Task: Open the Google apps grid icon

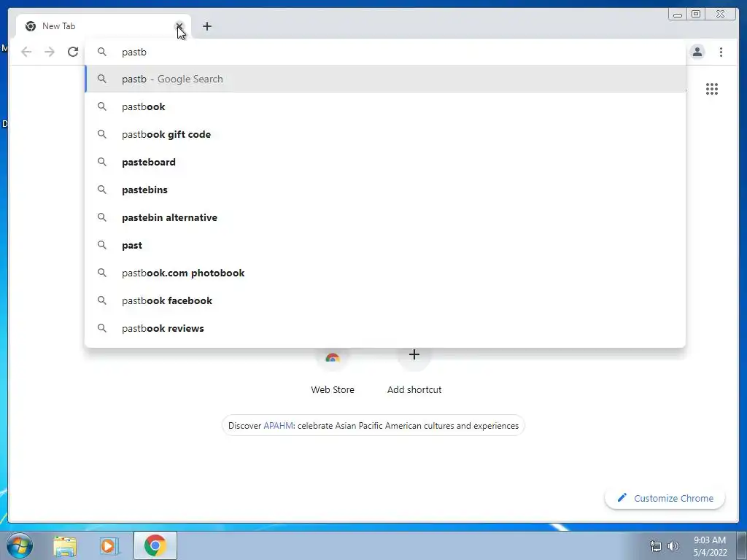Action: point(712,89)
